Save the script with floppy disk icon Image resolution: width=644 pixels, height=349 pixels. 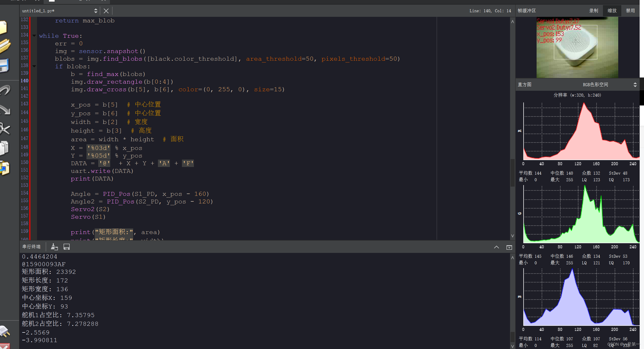pos(4,65)
